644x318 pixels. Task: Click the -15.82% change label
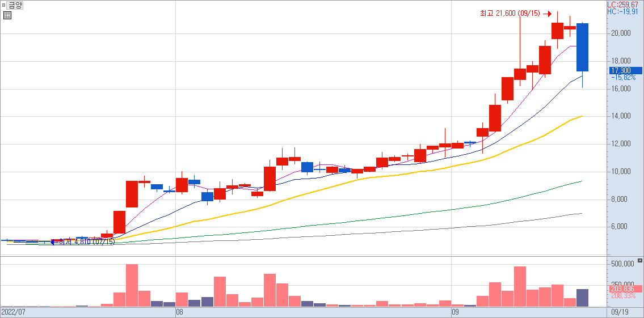click(x=624, y=78)
